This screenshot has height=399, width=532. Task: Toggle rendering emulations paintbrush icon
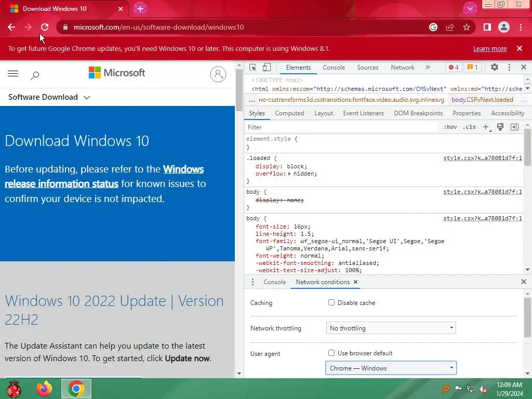tap(500, 127)
